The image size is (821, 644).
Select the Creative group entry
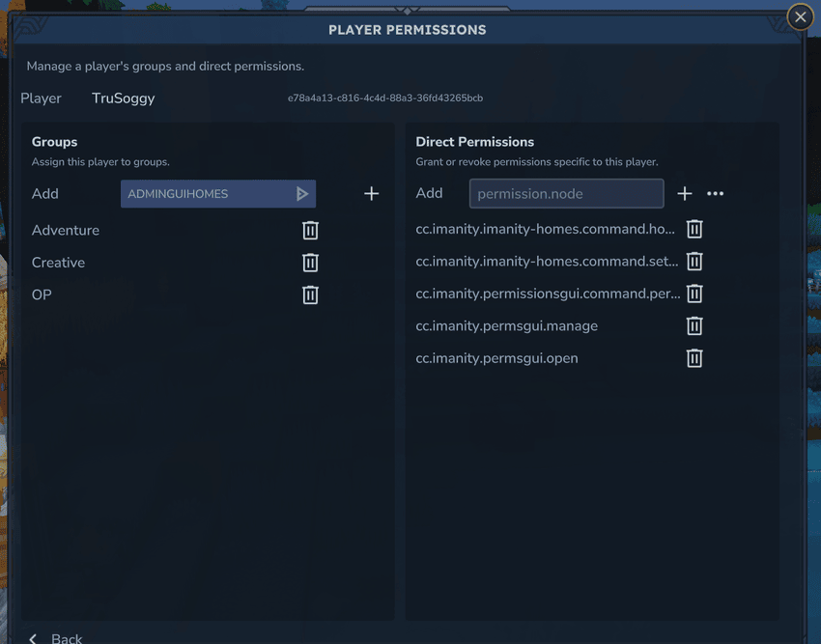(58, 263)
